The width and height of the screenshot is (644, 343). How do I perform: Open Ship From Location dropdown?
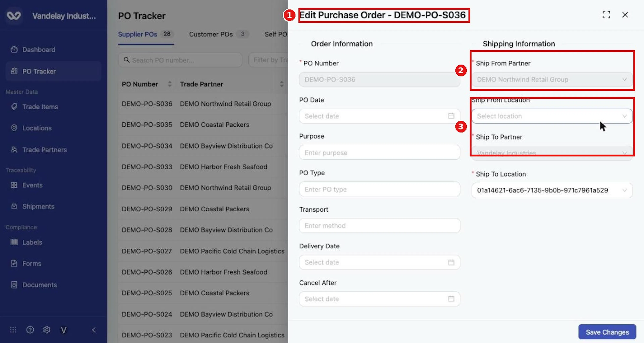click(552, 116)
